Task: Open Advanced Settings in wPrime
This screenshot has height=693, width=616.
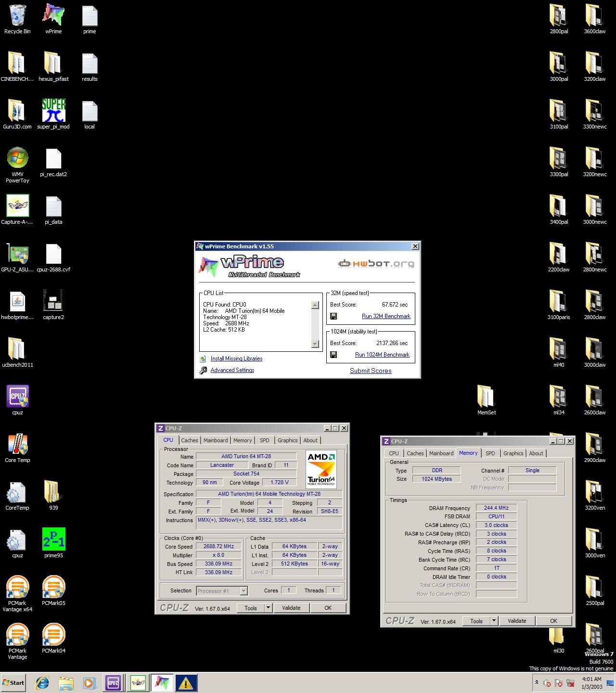Action: [x=232, y=370]
